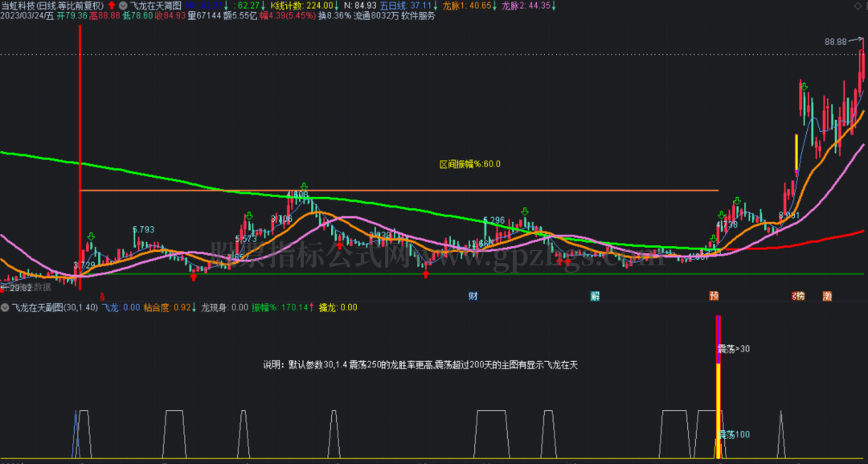Click the 软件服务 sector label
The width and height of the screenshot is (868, 464).
tap(417, 16)
